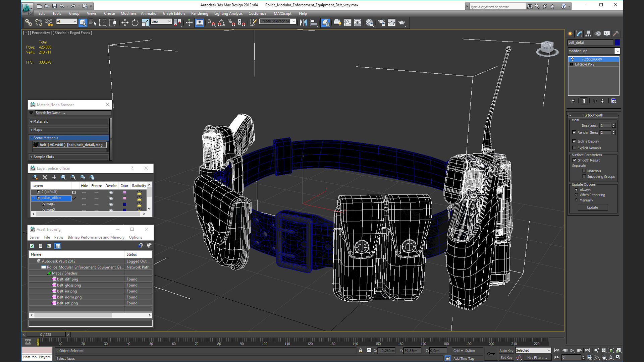644x362 pixels.
Task: Click Refresh icon in Asset Tracking
Action: point(32,246)
